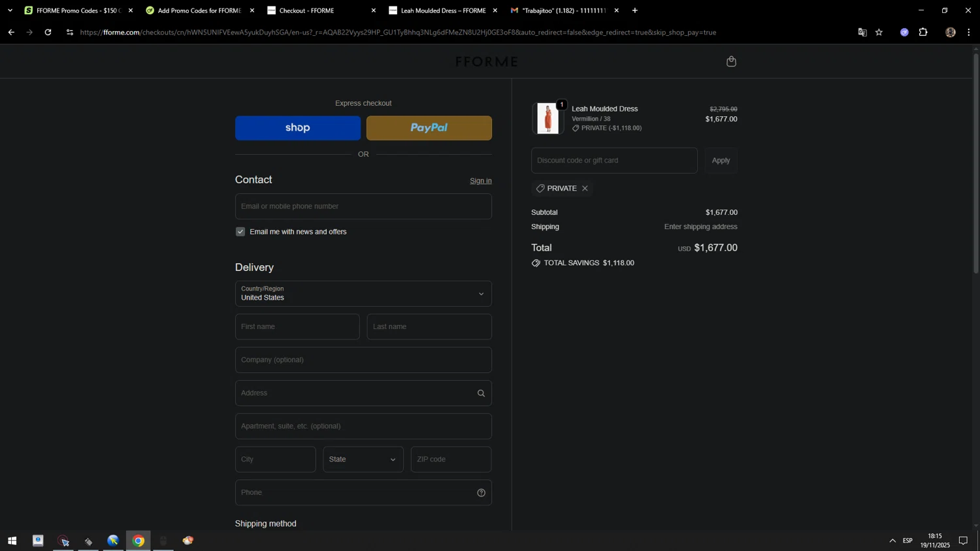Screen dimensions: 980x551
Task: Click the ZIP code field
Action: [x=451, y=460]
